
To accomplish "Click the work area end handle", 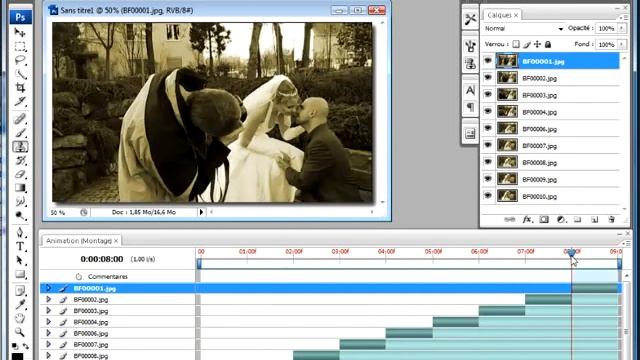I will click(x=620, y=264).
